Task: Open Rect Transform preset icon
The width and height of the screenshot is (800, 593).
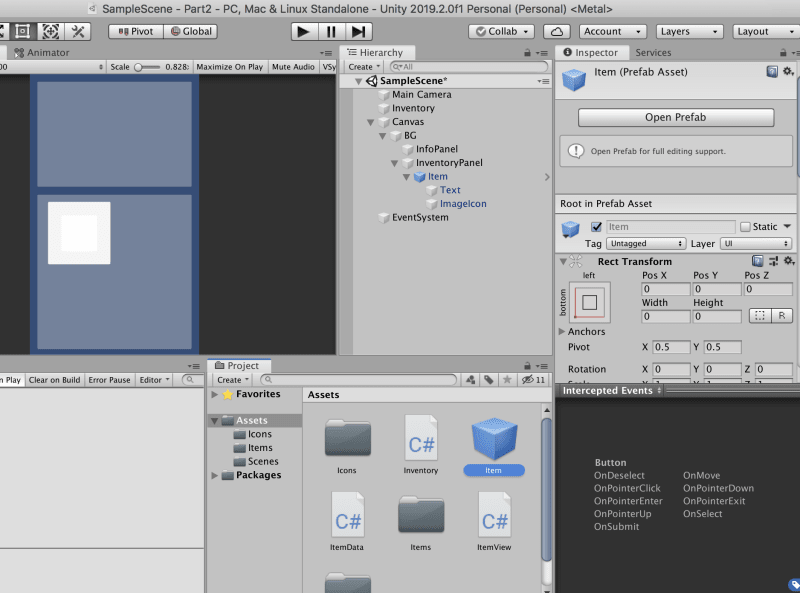Action: [x=773, y=261]
